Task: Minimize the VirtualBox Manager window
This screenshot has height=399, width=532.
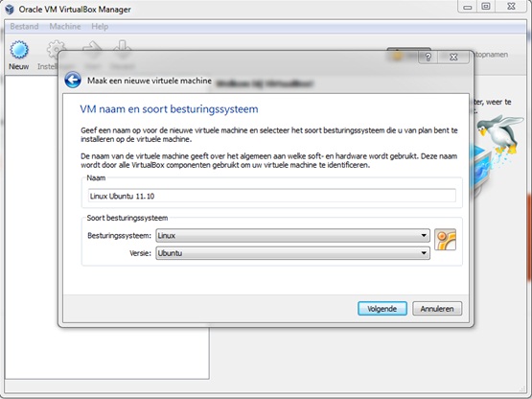Action: pyautogui.click(x=468, y=7)
